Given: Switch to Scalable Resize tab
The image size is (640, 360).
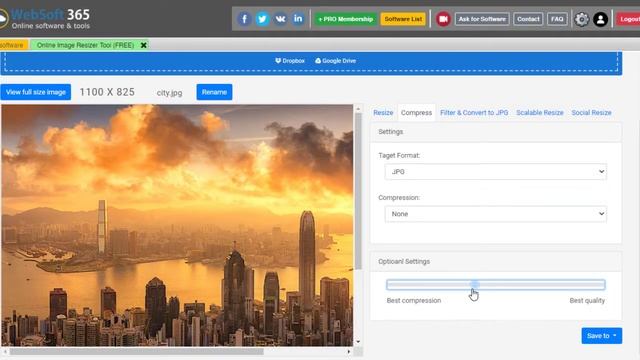Looking at the screenshot, I should [x=540, y=113].
